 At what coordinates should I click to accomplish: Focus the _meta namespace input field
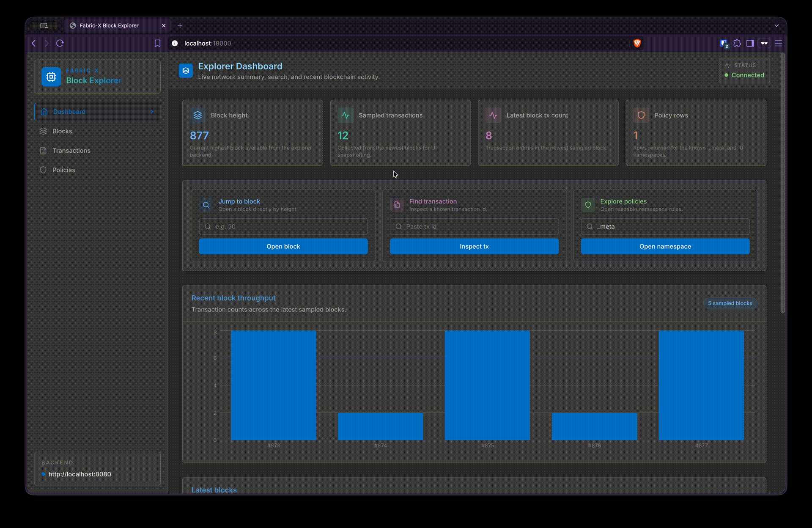(x=665, y=226)
